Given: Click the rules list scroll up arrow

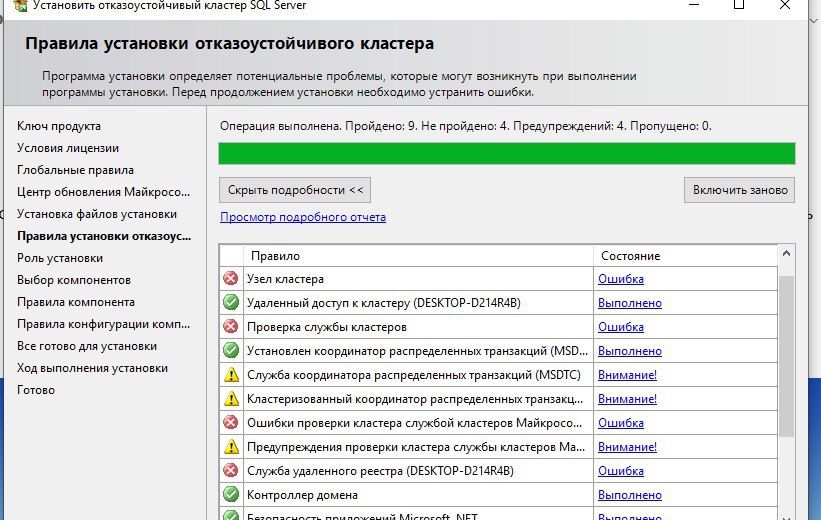Looking at the screenshot, I should (x=786, y=253).
